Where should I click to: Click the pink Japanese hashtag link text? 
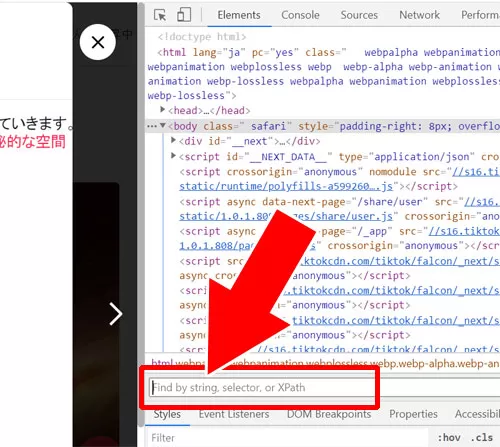32,141
